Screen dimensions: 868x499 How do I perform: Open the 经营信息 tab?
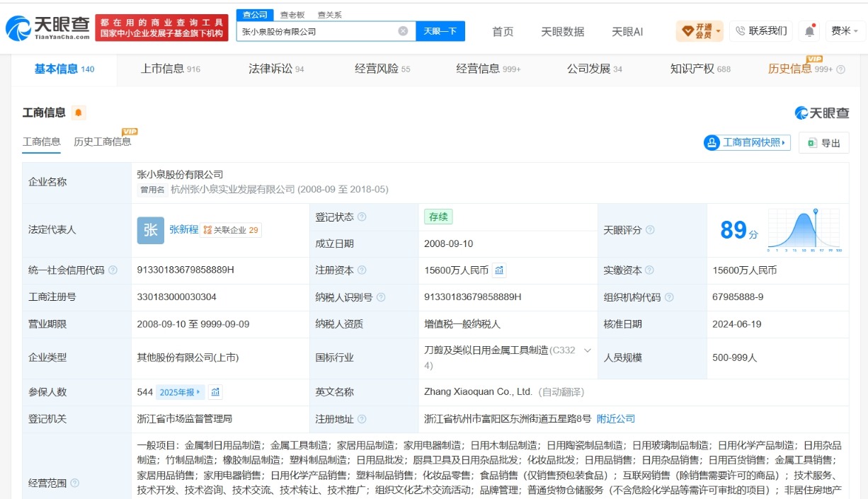point(489,69)
